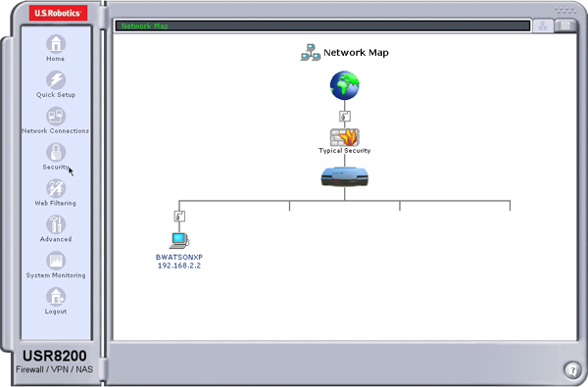Select the BWATSONXP computer icon
This screenshot has width=588, height=387.
pyautogui.click(x=179, y=240)
